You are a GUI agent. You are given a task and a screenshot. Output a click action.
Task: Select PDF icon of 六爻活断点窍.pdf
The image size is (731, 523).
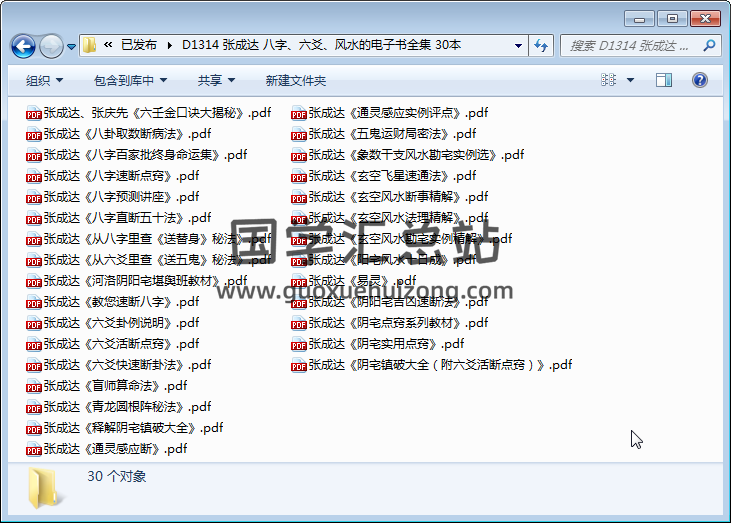(34, 344)
